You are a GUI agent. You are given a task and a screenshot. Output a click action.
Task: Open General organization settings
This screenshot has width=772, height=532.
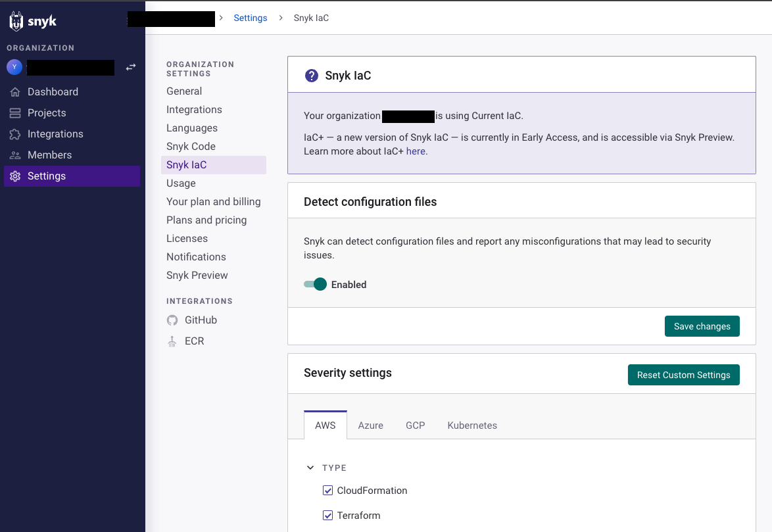184,91
